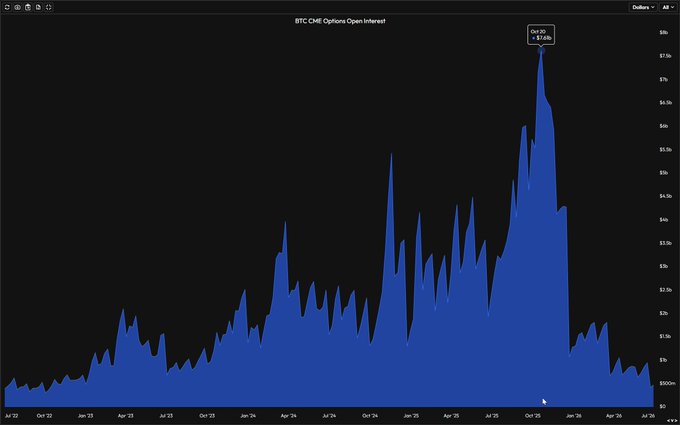Click the Jan '24 x-axis label
The height and width of the screenshot is (425, 680).
click(248, 416)
